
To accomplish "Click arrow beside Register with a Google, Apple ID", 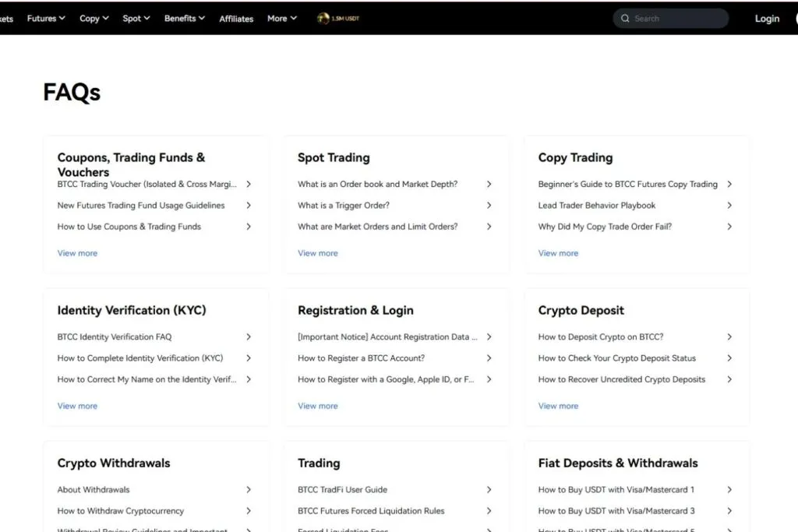I will click(489, 379).
